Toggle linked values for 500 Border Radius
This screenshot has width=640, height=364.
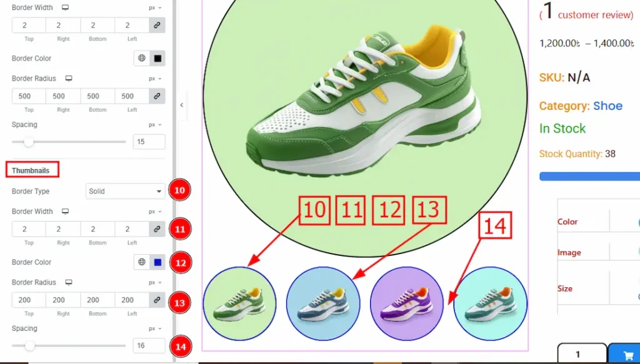click(157, 96)
